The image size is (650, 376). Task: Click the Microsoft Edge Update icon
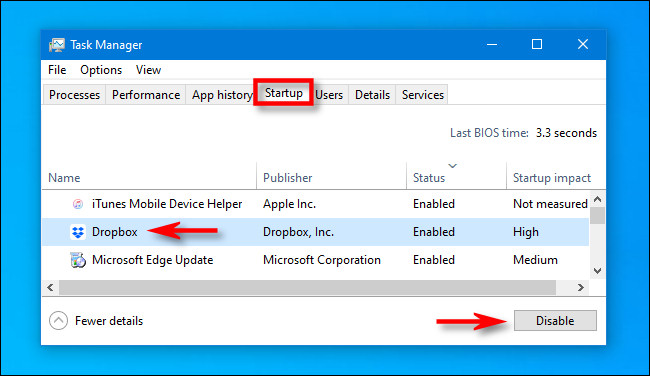[x=78, y=260]
